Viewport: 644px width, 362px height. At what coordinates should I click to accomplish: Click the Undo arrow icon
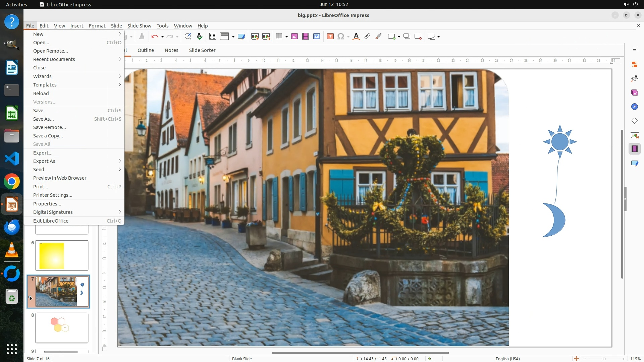[155, 37]
